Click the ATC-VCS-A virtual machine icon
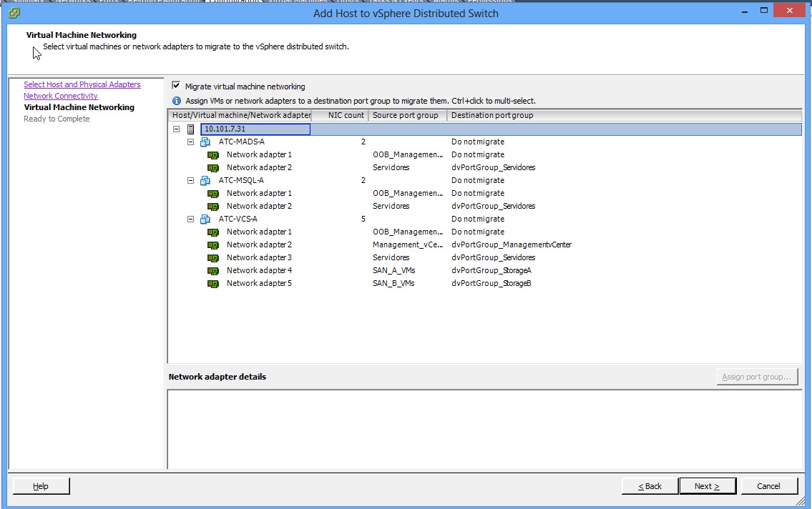The height and width of the screenshot is (509, 812). point(205,219)
